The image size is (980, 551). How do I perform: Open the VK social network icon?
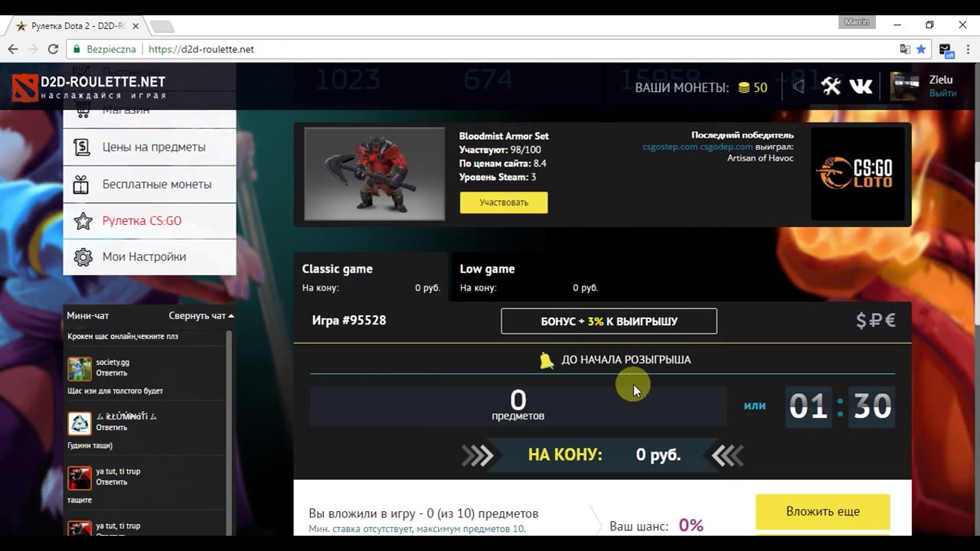coord(861,86)
